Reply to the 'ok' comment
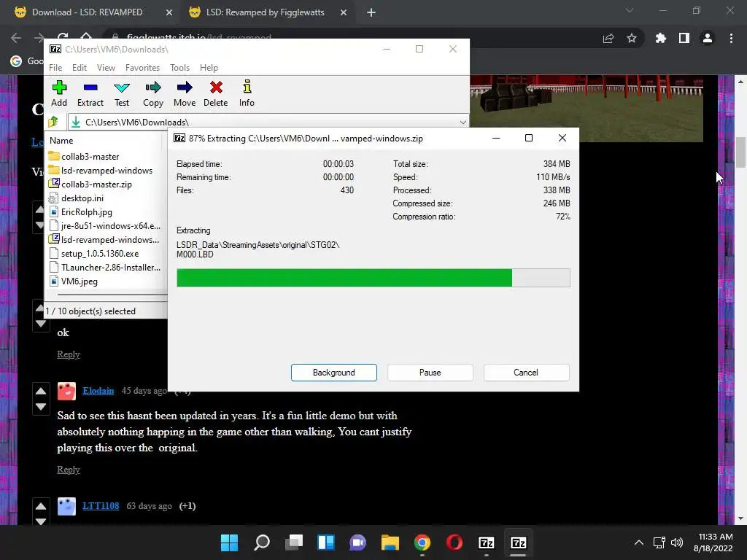The height and width of the screenshot is (560, 747). click(x=69, y=354)
